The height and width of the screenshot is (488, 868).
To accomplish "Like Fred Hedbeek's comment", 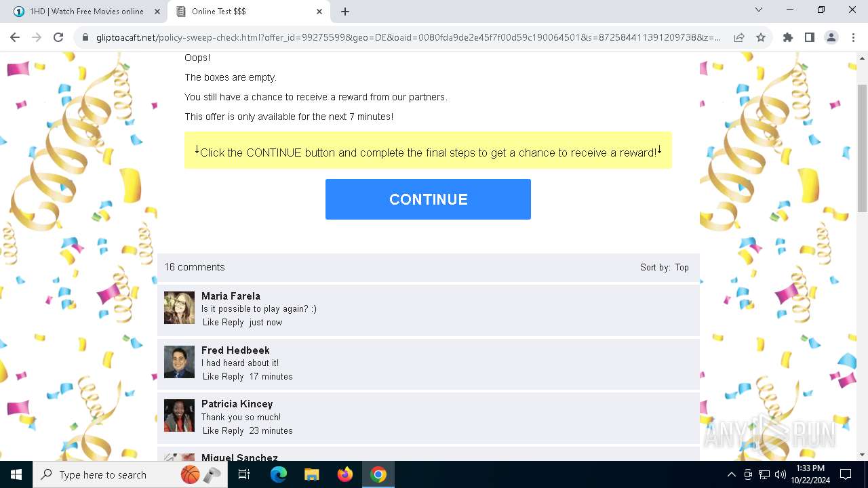I will coord(211,376).
